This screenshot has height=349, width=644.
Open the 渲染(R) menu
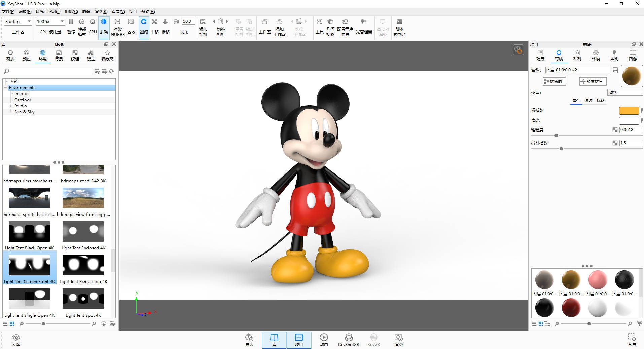[101, 11]
